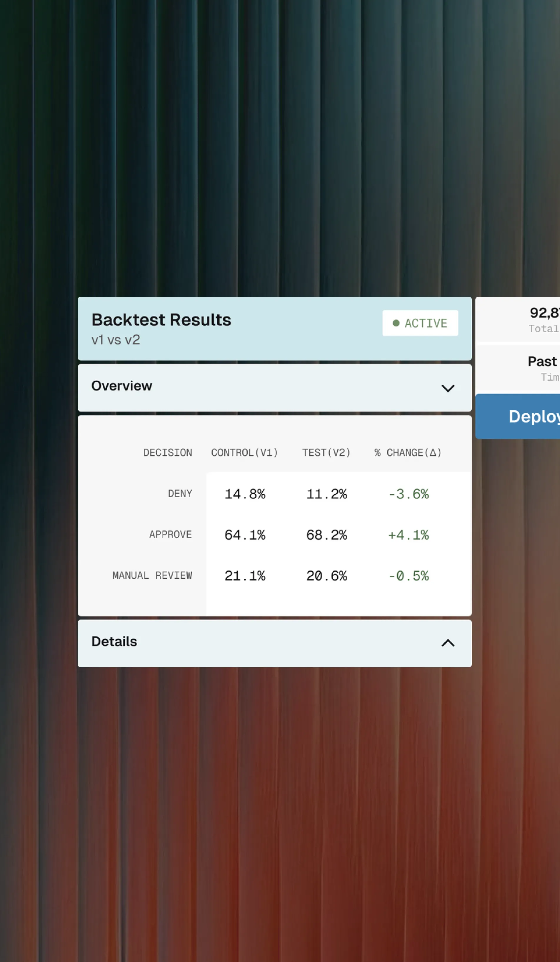560x962 pixels.
Task: Click the ACTIVE status badge
Action: click(420, 323)
